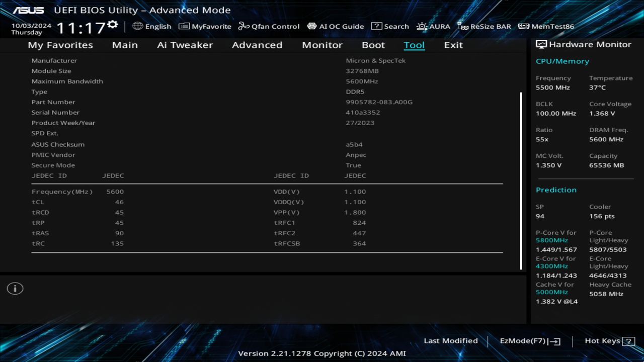Switch to the Ai Tweaker tab
This screenshot has height=362, width=644.
pyautogui.click(x=185, y=45)
